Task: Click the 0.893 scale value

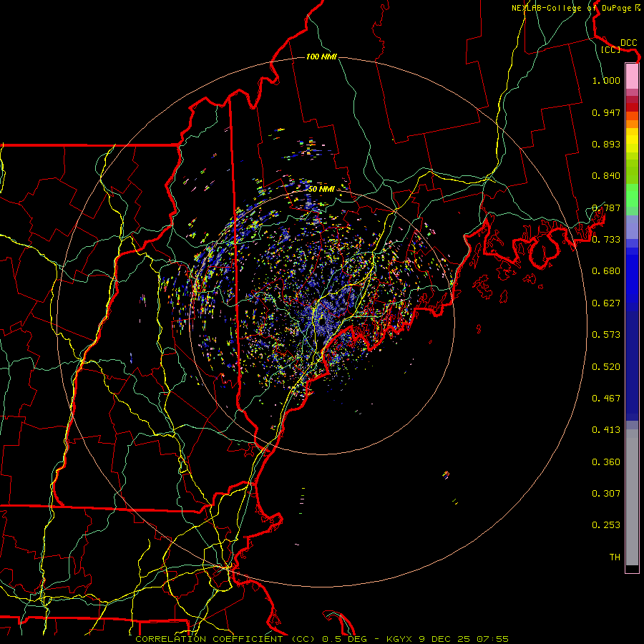Action: click(606, 144)
